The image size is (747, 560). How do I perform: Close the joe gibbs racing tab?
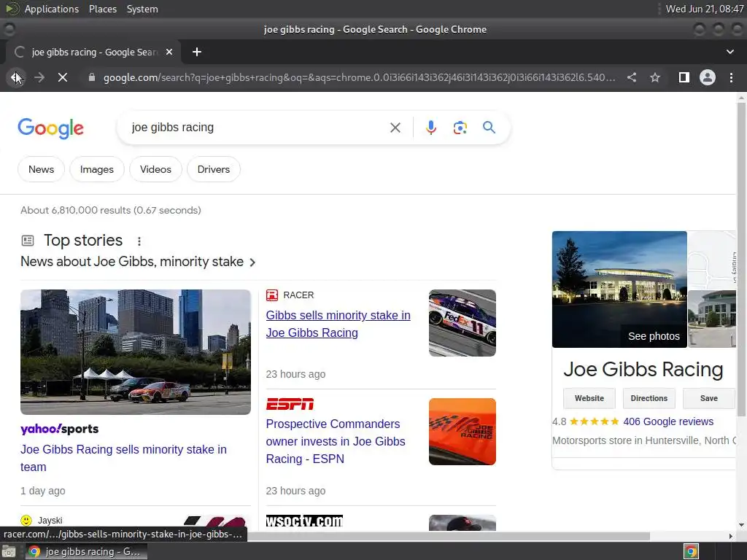169,52
